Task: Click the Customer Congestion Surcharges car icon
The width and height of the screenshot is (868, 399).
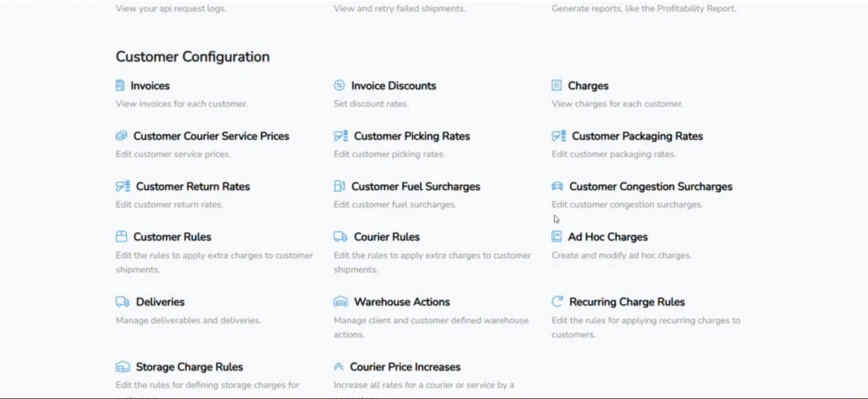Action: pyautogui.click(x=557, y=186)
